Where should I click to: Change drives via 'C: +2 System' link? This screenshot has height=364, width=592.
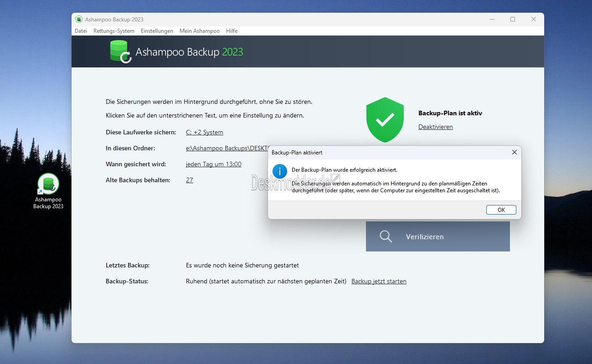pyautogui.click(x=205, y=133)
